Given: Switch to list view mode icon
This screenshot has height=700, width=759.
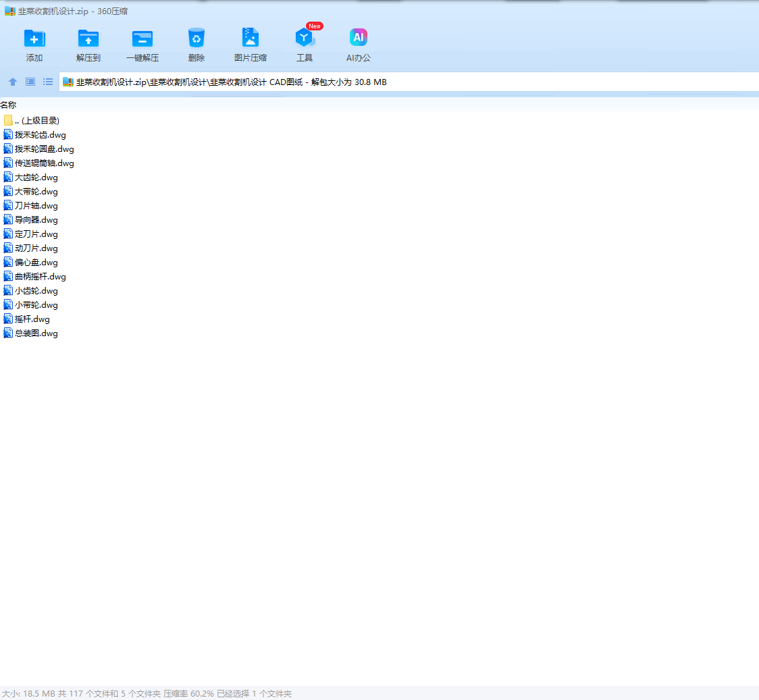Looking at the screenshot, I should (x=48, y=82).
